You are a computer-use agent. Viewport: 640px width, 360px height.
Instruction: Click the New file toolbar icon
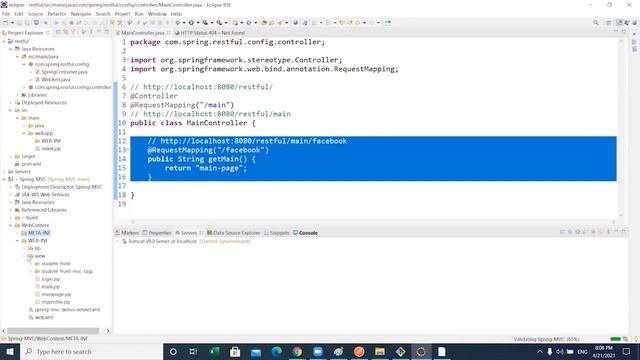tap(6, 23)
